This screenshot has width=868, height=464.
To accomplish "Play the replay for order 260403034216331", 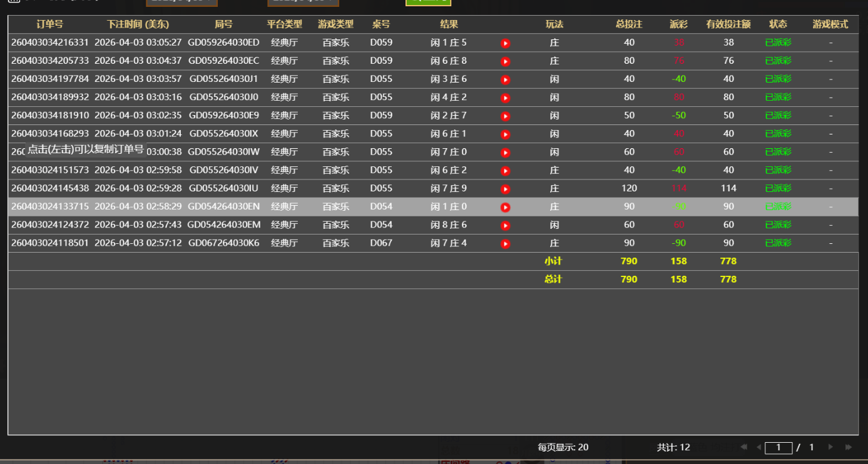I will (505, 43).
